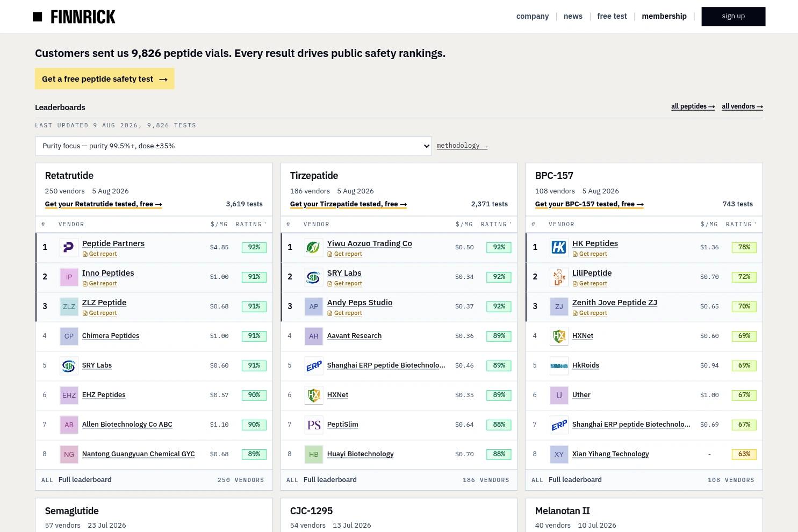Screen dimensions: 798x532
Task: Click Shanghai ERP logo in BPC-157 list
Action: 559,425
